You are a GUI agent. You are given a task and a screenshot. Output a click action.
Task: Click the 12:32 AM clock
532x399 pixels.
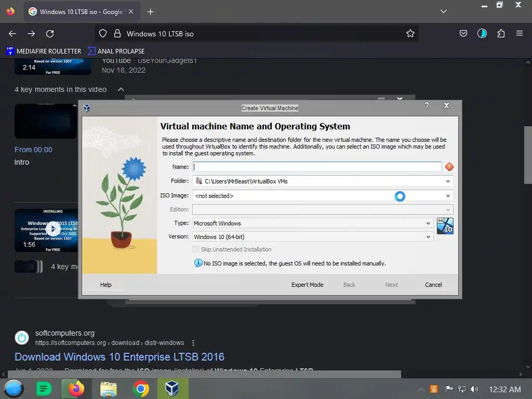click(505, 390)
